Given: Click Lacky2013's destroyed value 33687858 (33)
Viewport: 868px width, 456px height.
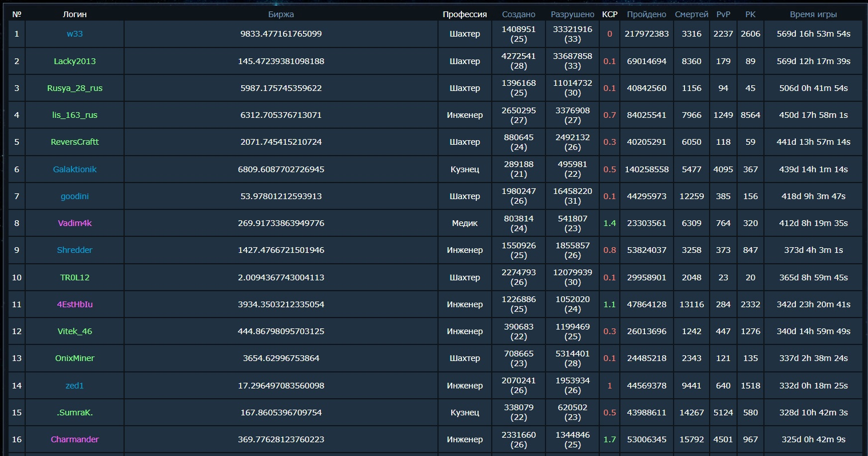Looking at the screenshot, I should 572,61.
